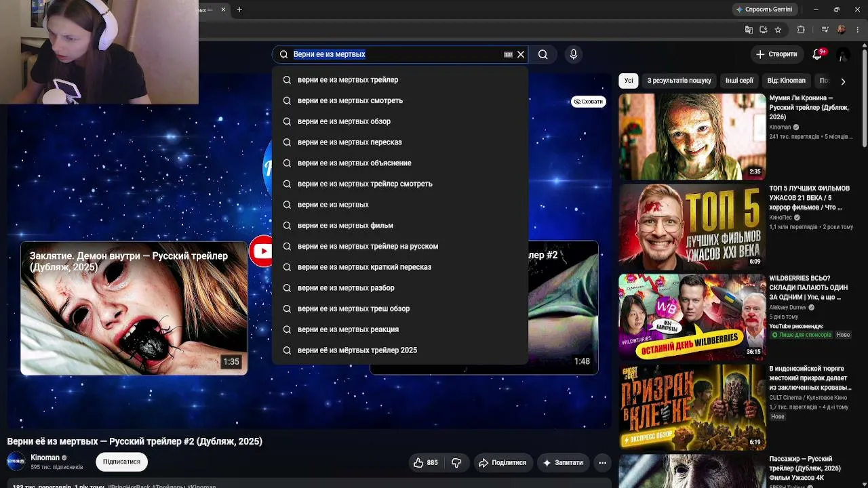
Task: Choose suggestion "верни её из мёртвых трейлер 2025"
Action: tap(400, 350)
